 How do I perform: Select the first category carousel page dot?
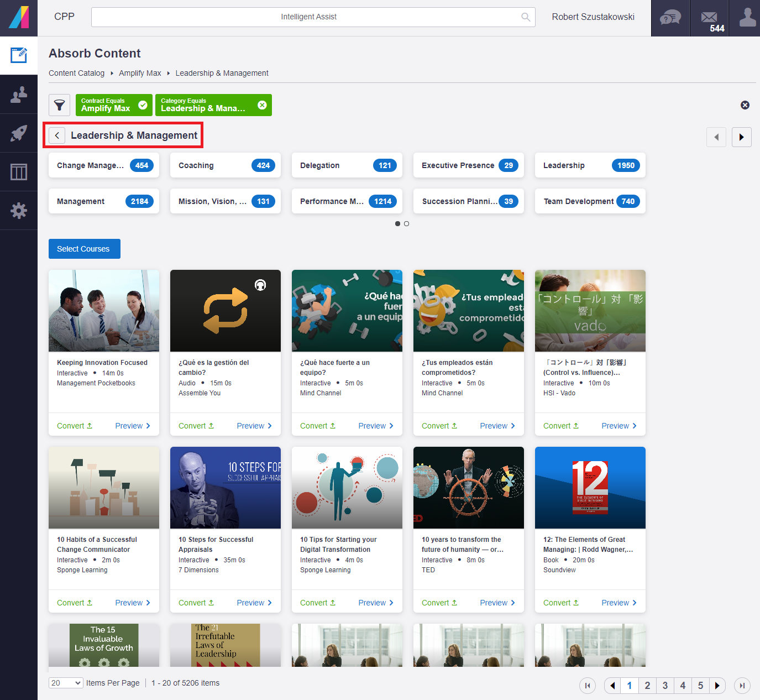(x=397, y=224)
